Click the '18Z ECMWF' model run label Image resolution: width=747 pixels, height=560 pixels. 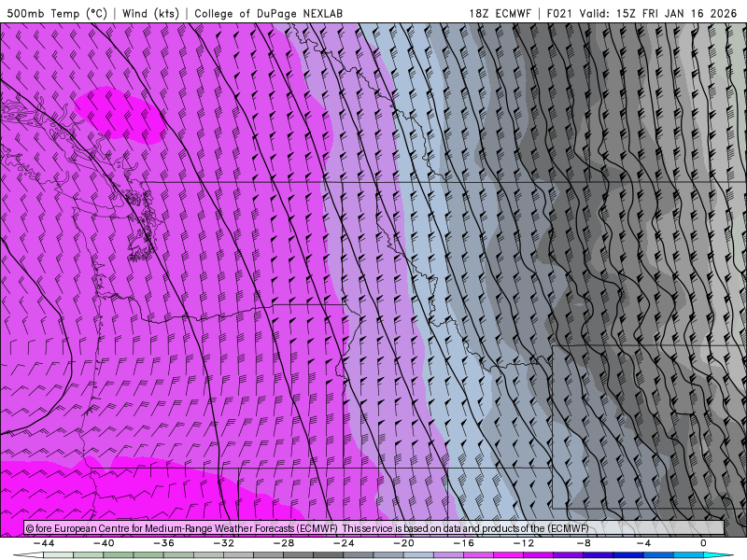(500, 13)
